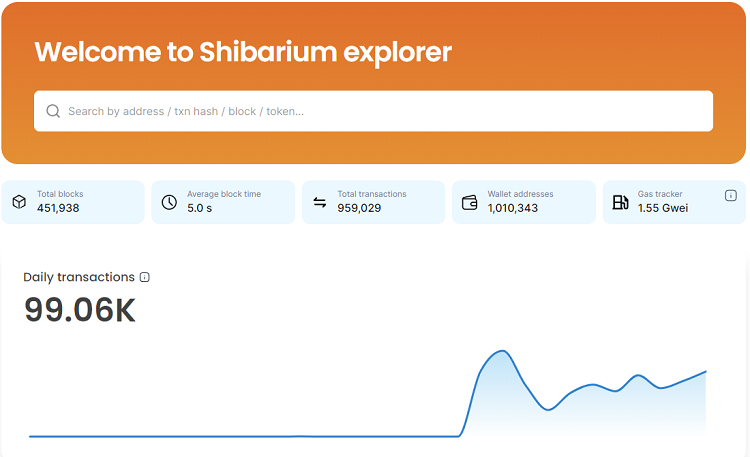The image size is (750, 457).
Task: Click the 99.06K daily transactions figure
Action: [80, 310]
